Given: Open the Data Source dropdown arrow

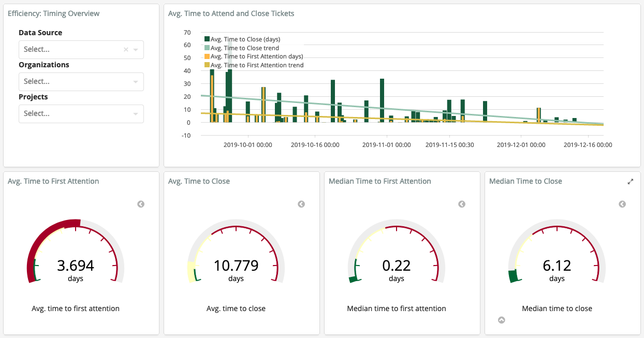Looking at the screenshot, I should click(x=136, y=50).
